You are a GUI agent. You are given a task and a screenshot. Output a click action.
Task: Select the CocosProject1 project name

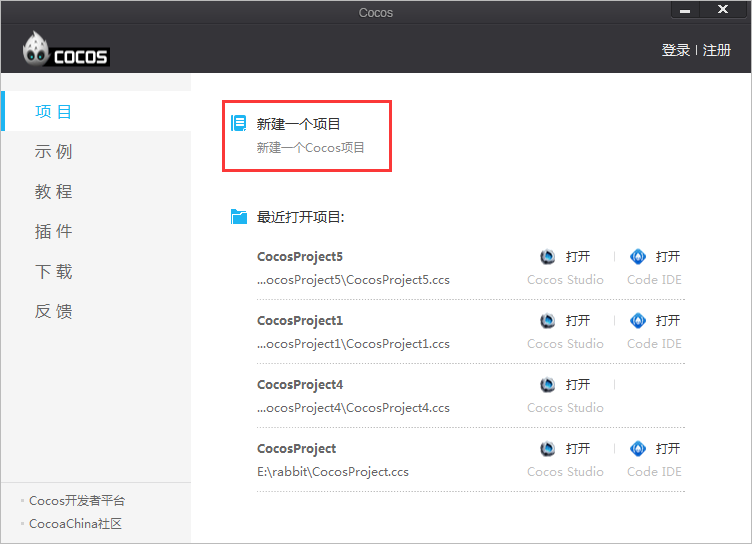coord(300,320)
